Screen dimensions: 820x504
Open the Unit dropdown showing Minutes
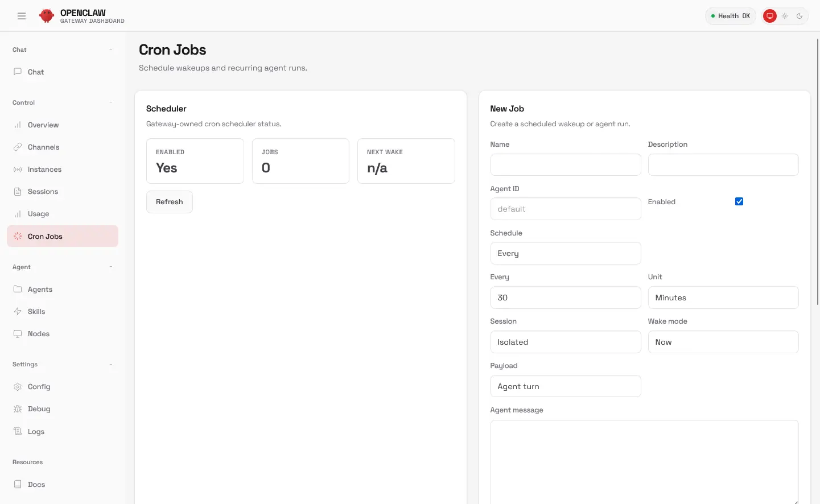coord(723,298)
